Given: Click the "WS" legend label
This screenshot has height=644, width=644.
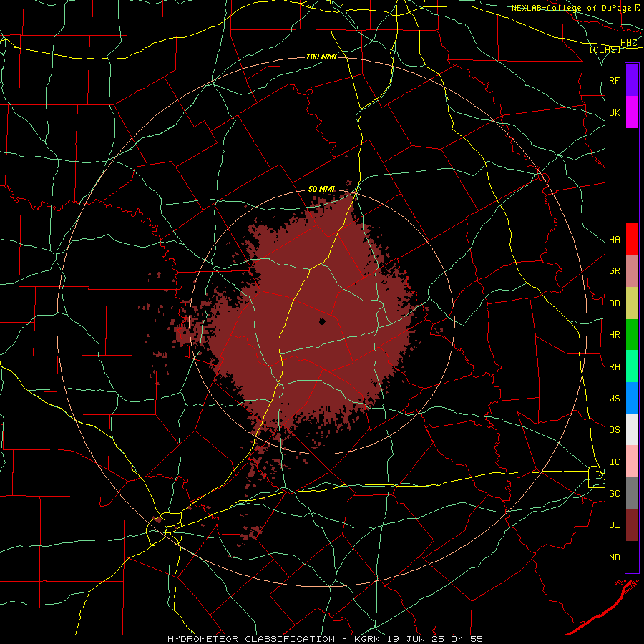Looking at the screenshot, I should tap(615, 399).
